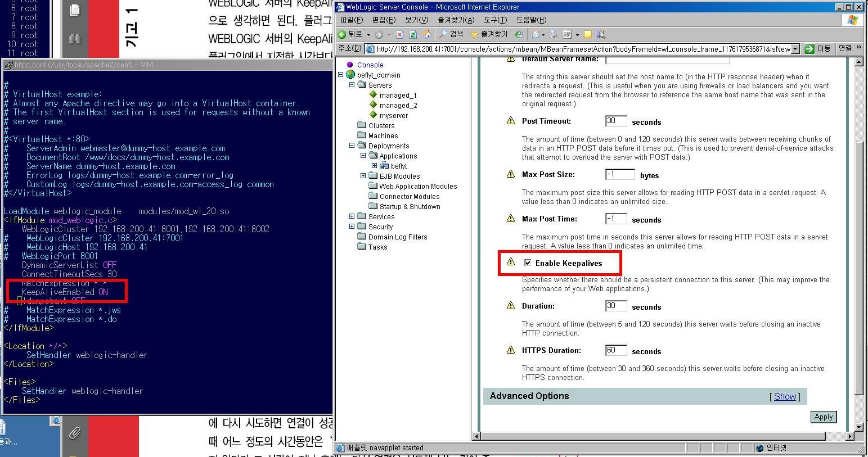Click the Apply button
868x457 pixels.
[823, 417]
